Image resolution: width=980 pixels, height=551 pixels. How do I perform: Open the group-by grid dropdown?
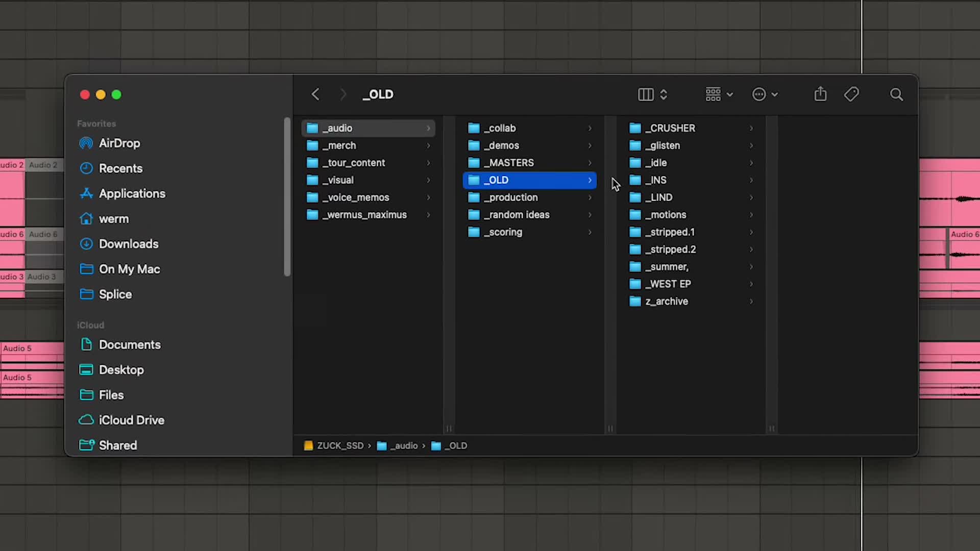tap(719, 94)
